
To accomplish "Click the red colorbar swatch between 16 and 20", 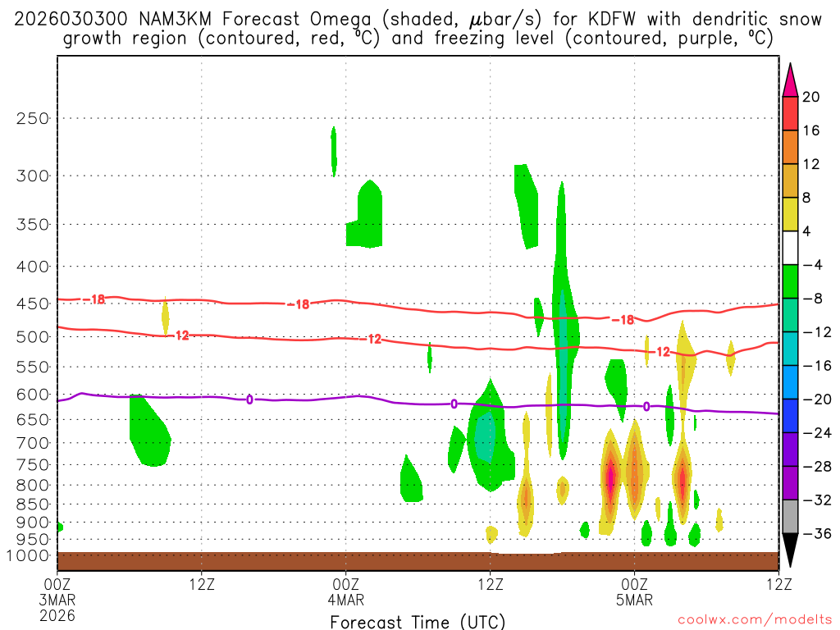I will pyautogui.click(x=790, y=113).
